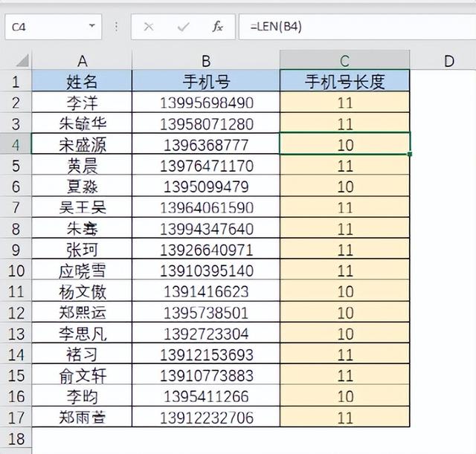
Task: Select phone number 13958071280
Action: [206, 123]
